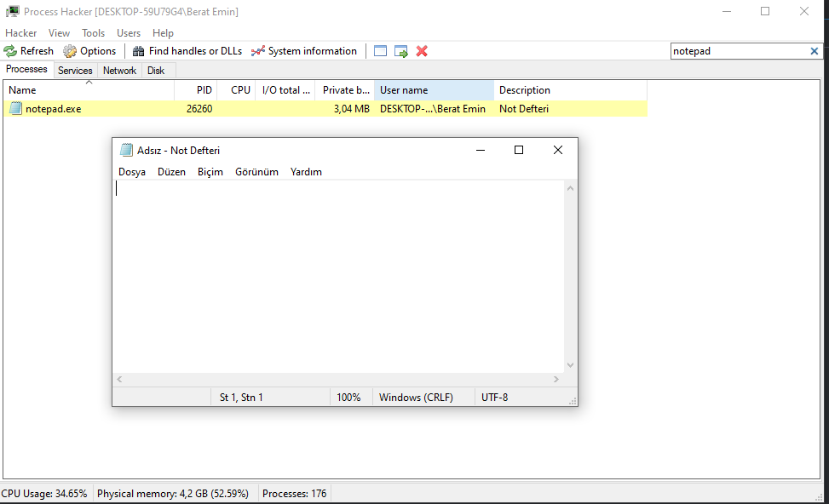The height and width of the screenshot is (504, 829).
Task: Click the notepad.exe process icon
Action: point(16,109)
